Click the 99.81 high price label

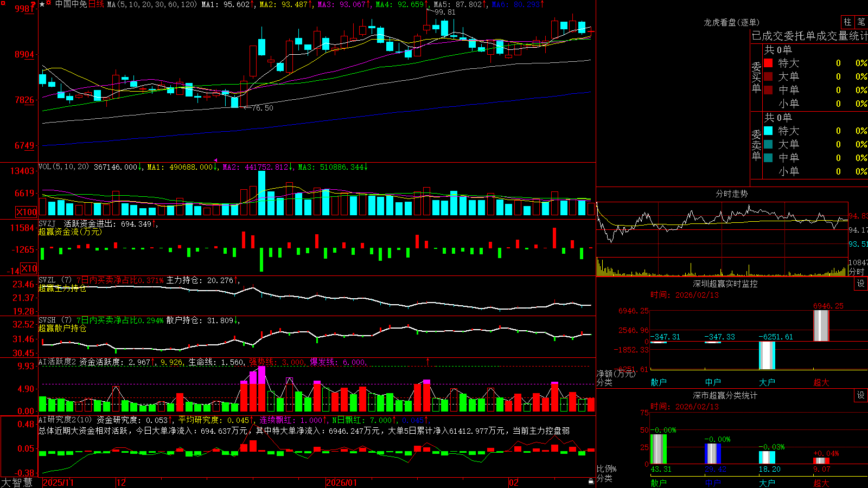(x=445, y=12)
